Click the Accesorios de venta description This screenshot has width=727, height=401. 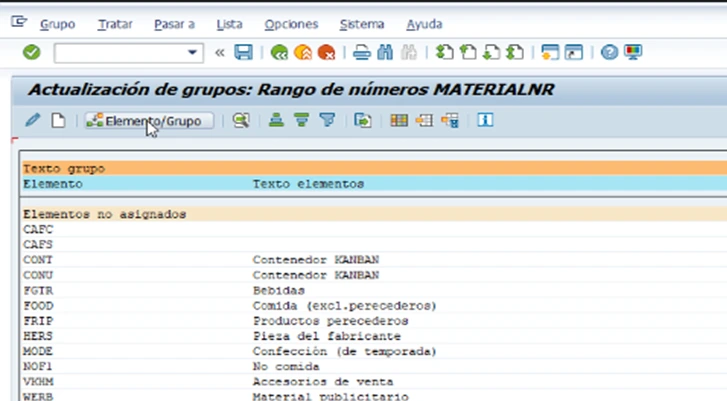323,382
